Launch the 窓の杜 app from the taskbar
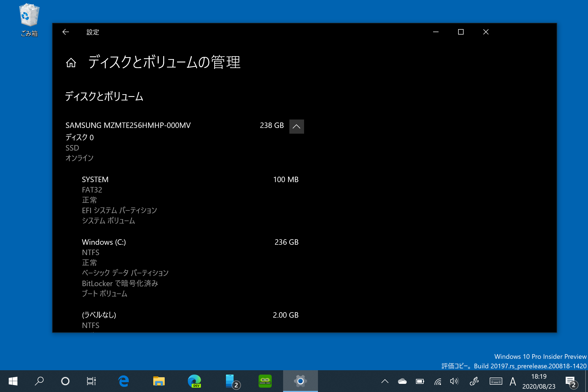Viewport: 588px width, 392px height. pos(264,381)
